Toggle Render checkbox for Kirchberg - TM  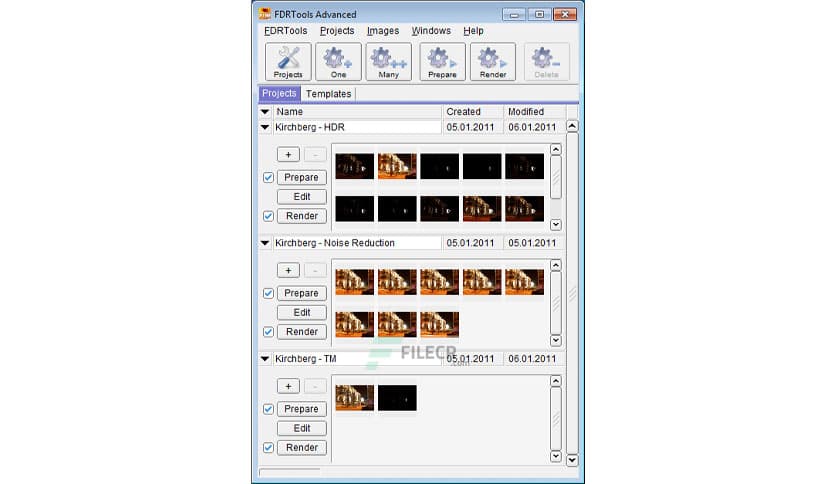268,447
